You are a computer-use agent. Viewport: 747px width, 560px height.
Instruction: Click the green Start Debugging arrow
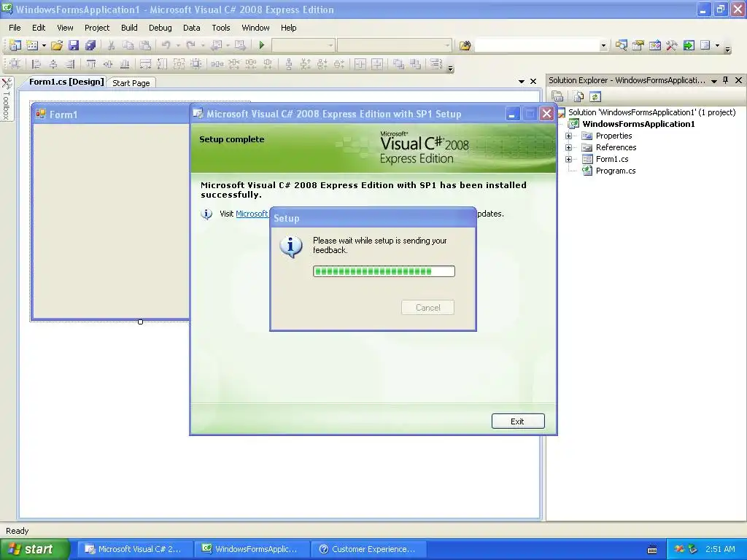click(262, 45)
